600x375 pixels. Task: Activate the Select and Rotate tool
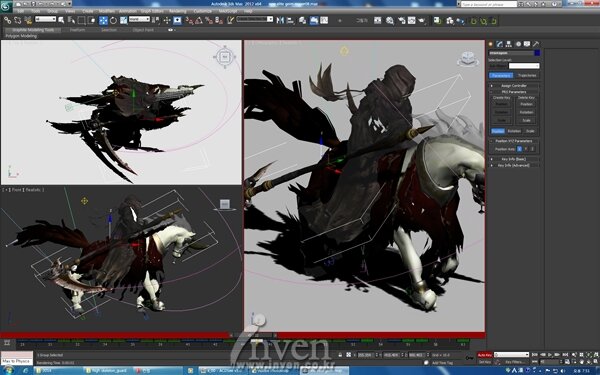113,20
